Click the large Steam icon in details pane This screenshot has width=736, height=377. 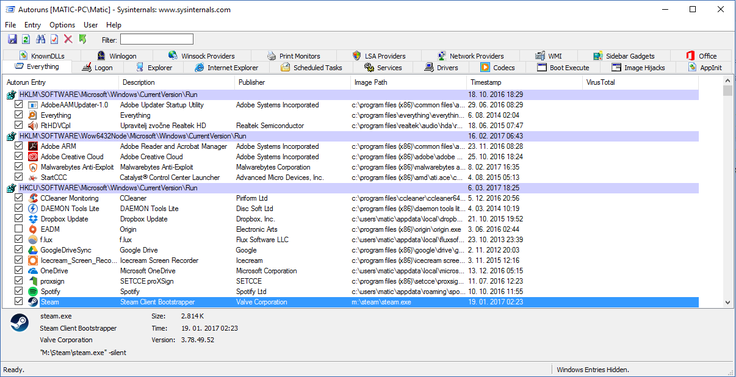tap(20, 323)
